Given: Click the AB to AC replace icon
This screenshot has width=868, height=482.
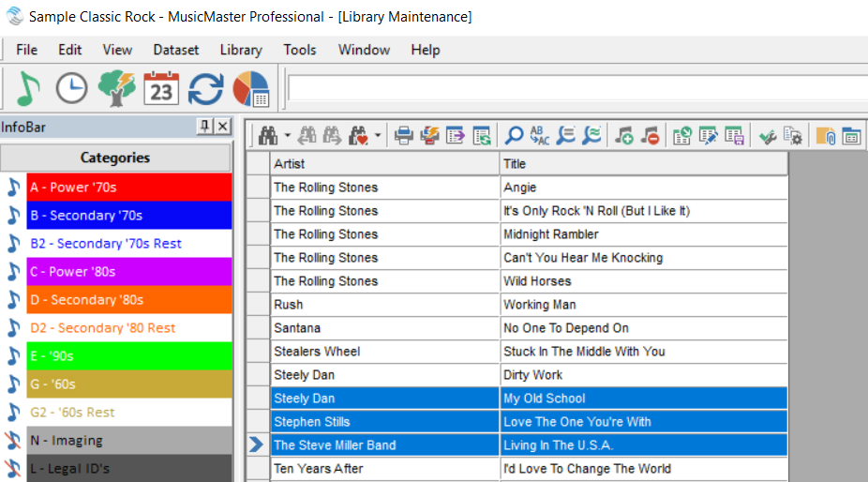Looking at the screenshot, I should click(x=540, y=135).
